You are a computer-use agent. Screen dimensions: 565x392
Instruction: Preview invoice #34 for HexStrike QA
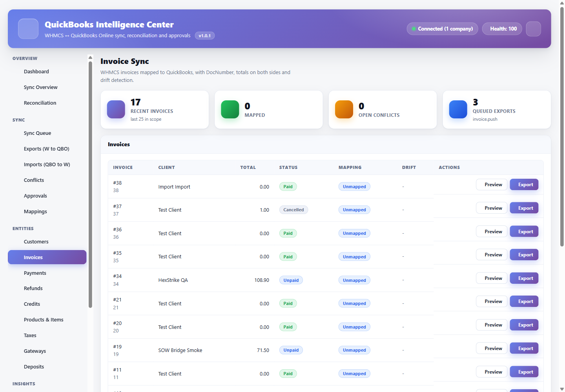tap(492, 278)
